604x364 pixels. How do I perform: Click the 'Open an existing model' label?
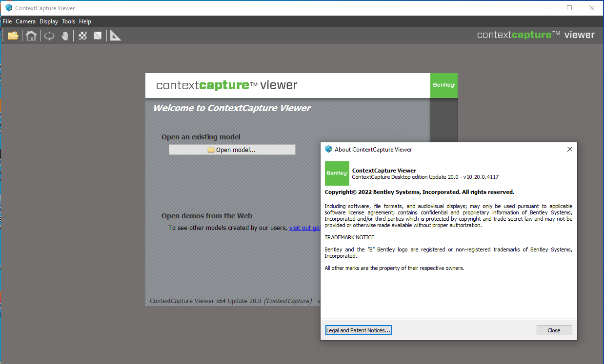click(x=201, y=137)
